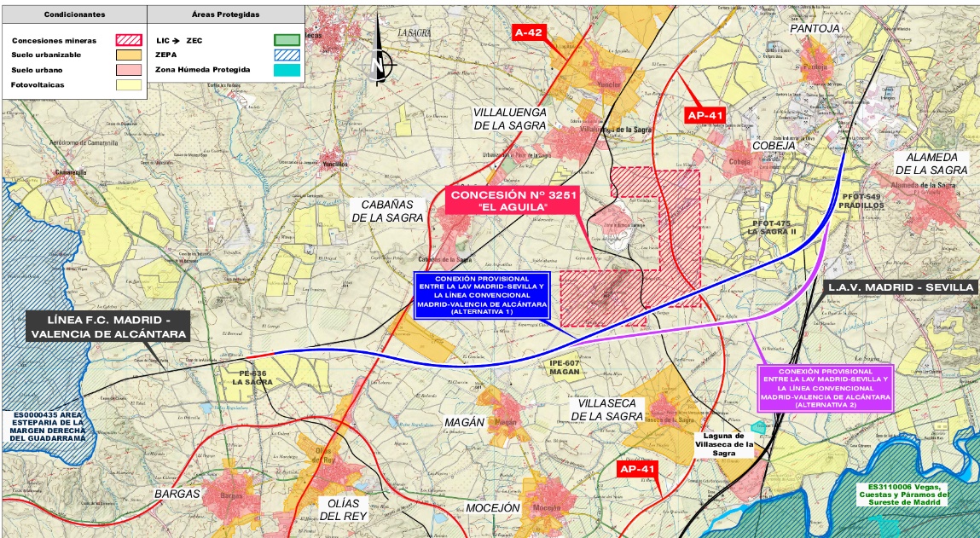
Task: Click the BARGAS town label
Action: pyautogui.click(x=177, y=494)
